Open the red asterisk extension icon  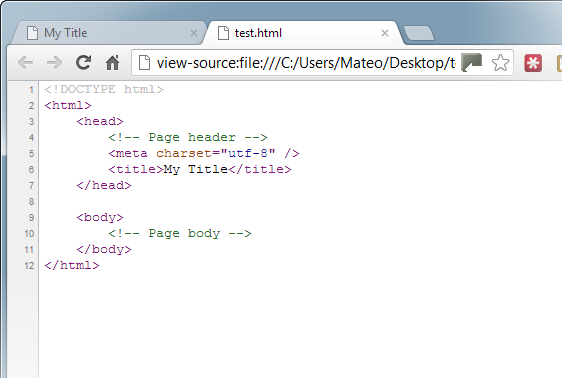533,63
